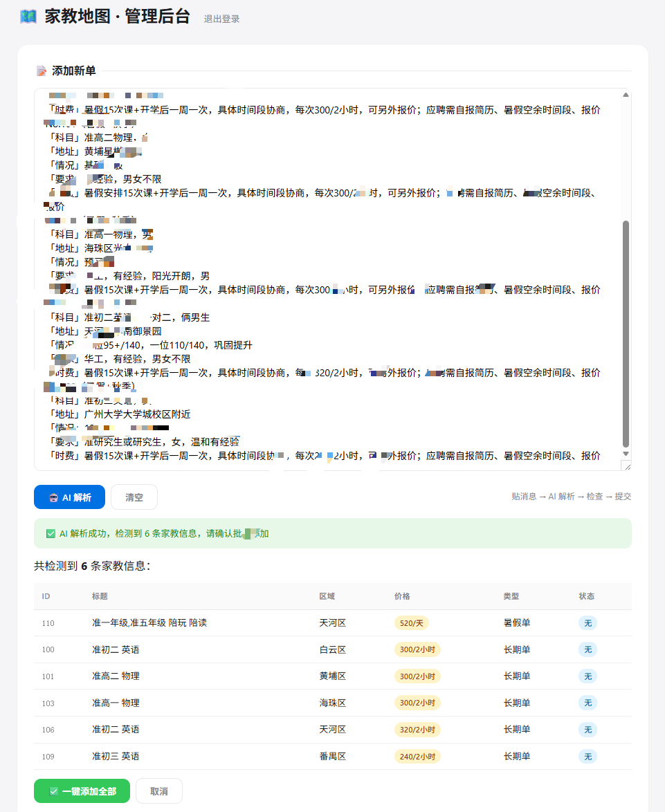The image size is (665, 812).
Task: Click the notepad icon next to 添加新单
Action: tap(42, 71)
